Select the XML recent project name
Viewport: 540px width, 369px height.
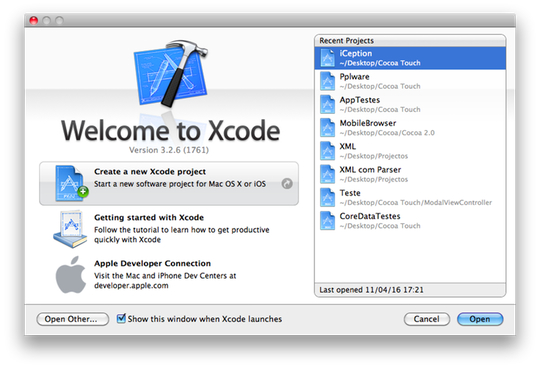tap(347, 146)
